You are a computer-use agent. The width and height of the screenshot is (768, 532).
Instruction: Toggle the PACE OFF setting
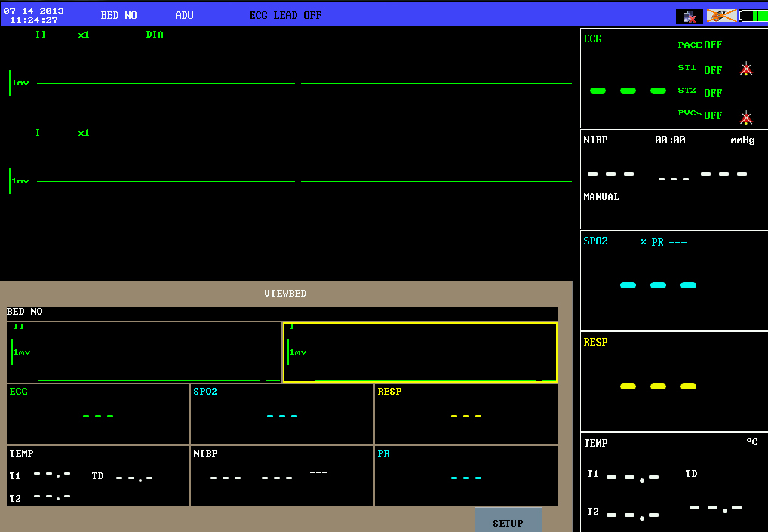tap(712, 45)
